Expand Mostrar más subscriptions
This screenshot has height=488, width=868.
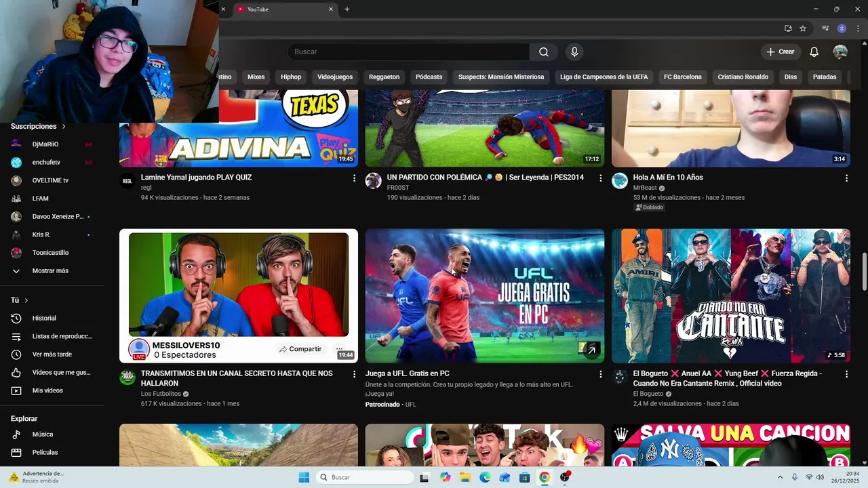pyautogui.click(x=52, y=271)
